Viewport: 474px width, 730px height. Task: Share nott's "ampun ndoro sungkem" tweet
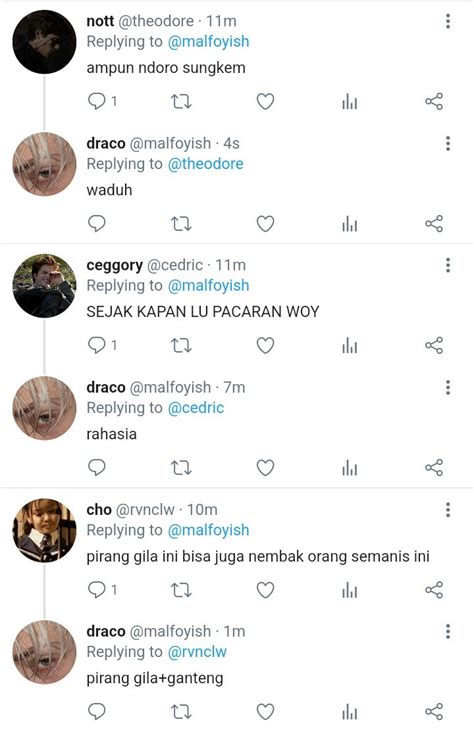point(434,101)
